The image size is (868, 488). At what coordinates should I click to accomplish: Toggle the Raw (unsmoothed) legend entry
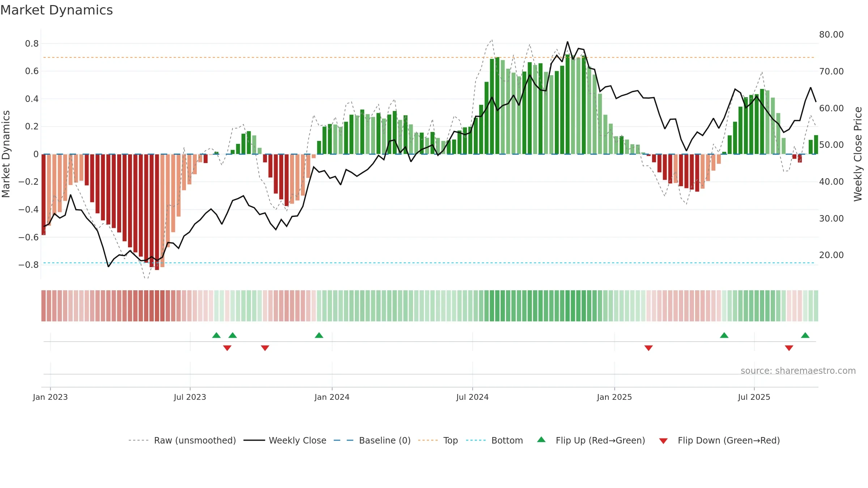click(182, 440)
